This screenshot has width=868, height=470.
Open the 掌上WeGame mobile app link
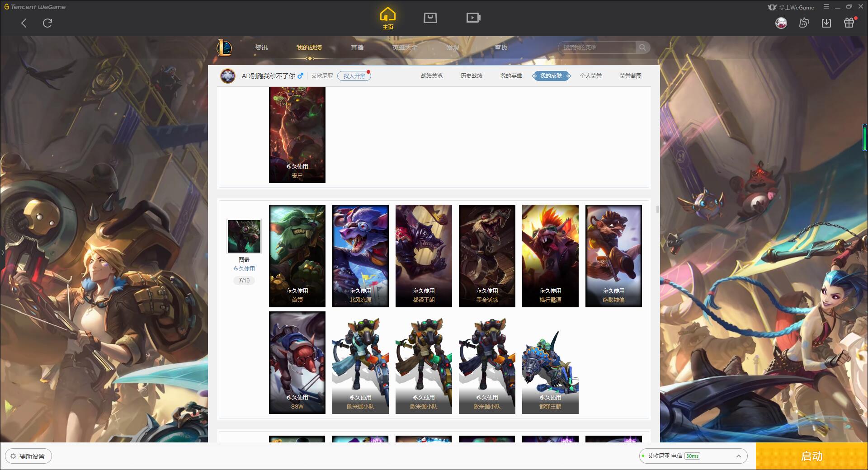pyautogui.click(x=791, y=7)
